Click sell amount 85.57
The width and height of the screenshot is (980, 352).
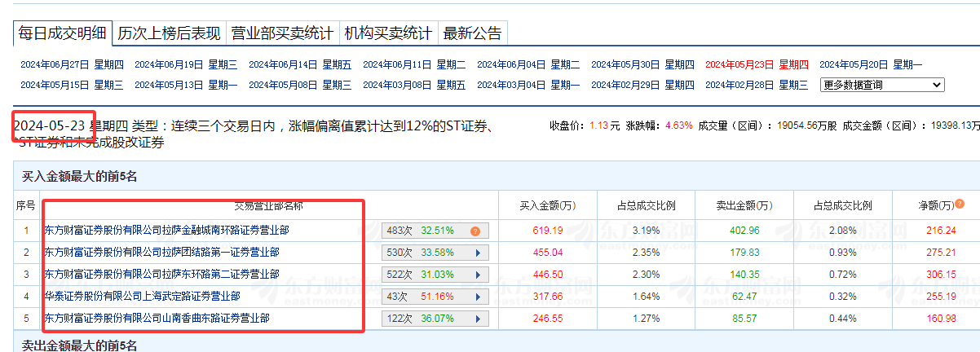tap(745, 319)
